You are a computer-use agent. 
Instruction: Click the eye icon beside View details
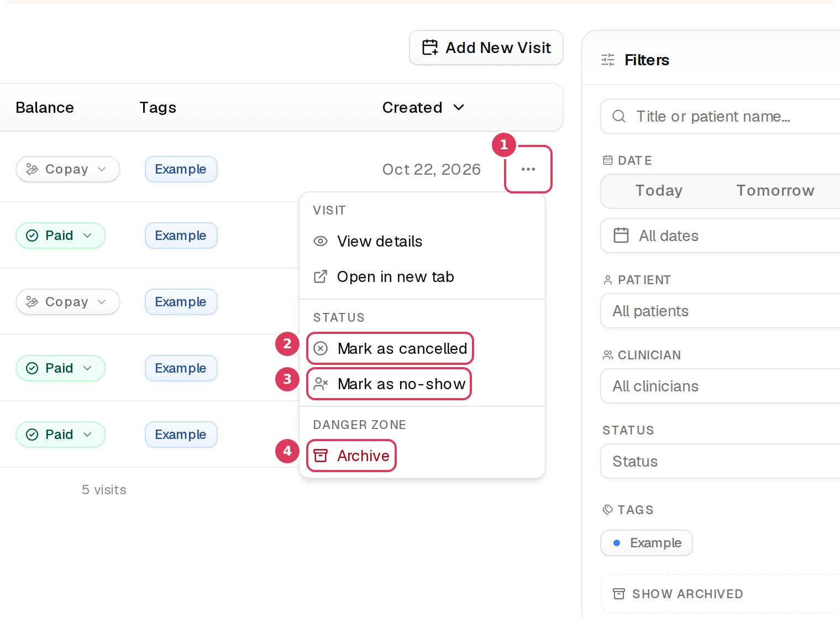click(321, 241)
